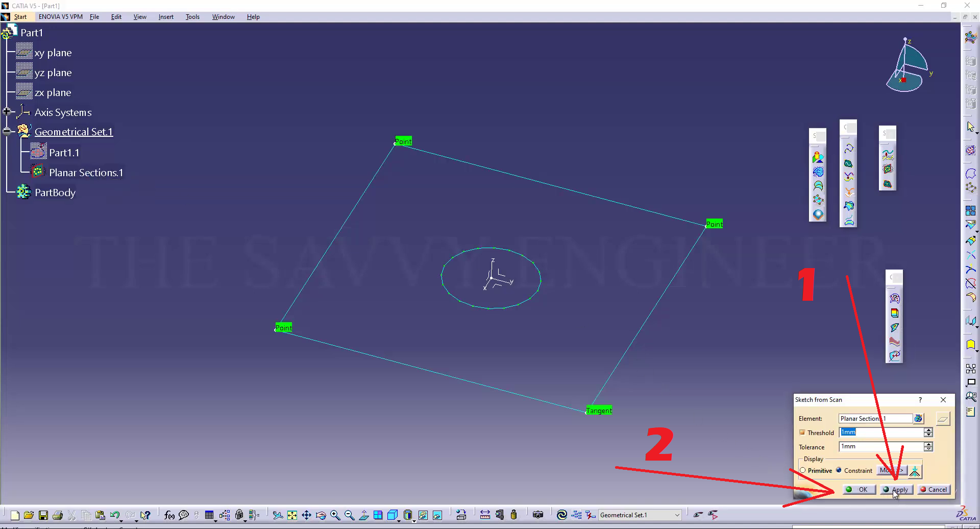Click the Formula f(x) icon
The image size is (980, 529).
click(169, 515)
